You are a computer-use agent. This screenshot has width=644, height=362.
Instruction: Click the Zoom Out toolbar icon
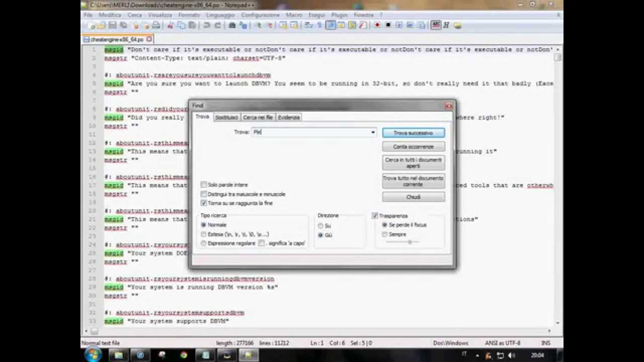point(271,25)
